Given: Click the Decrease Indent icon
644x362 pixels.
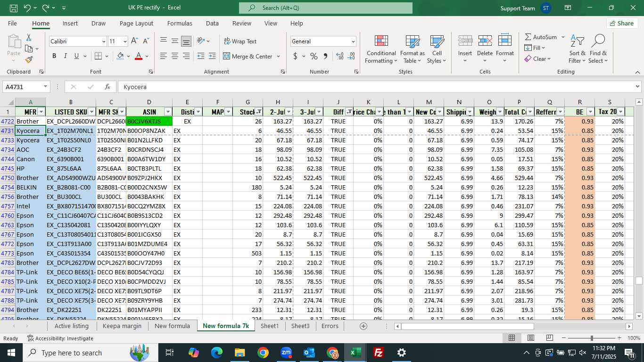Looking at the screenshot, I should tap(201, 56).
